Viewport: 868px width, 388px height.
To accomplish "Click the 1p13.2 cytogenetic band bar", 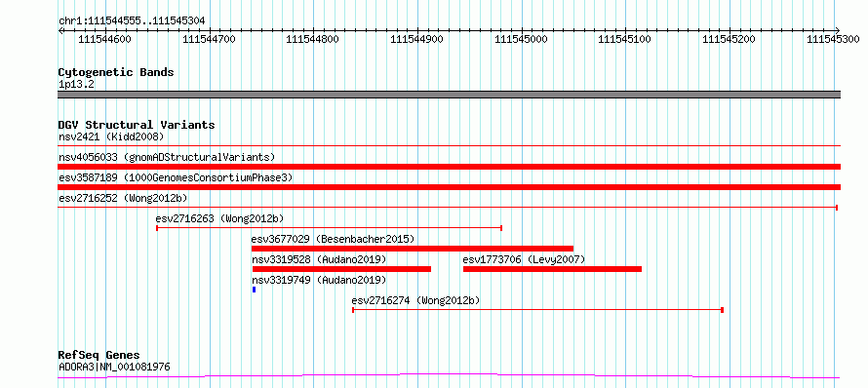I will coord(449,95).
